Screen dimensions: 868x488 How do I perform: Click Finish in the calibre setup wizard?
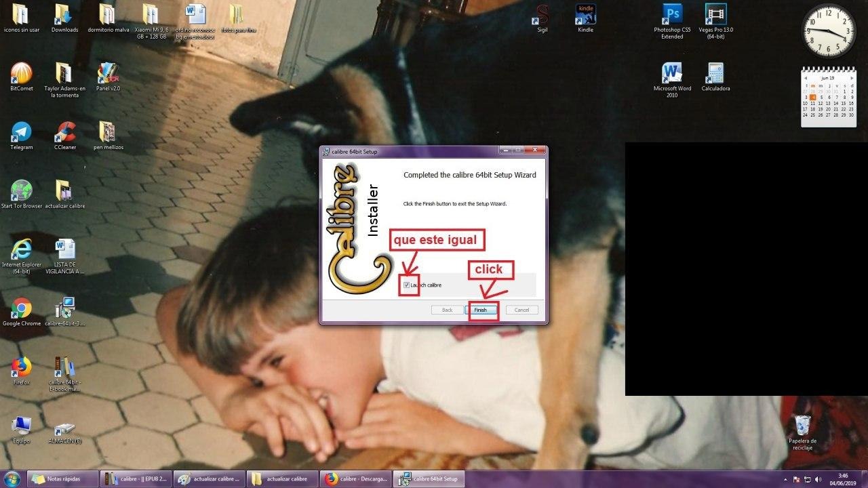point(480,310)
